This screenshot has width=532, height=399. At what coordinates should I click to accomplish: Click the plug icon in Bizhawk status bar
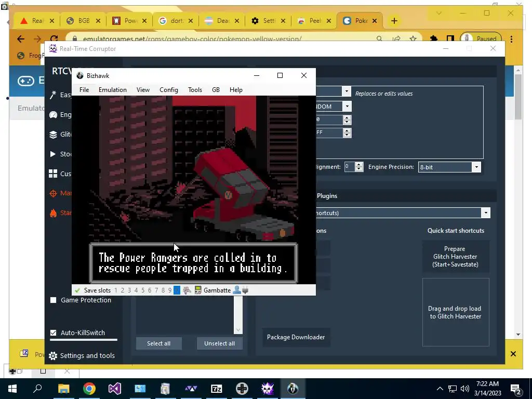point(245,290)
